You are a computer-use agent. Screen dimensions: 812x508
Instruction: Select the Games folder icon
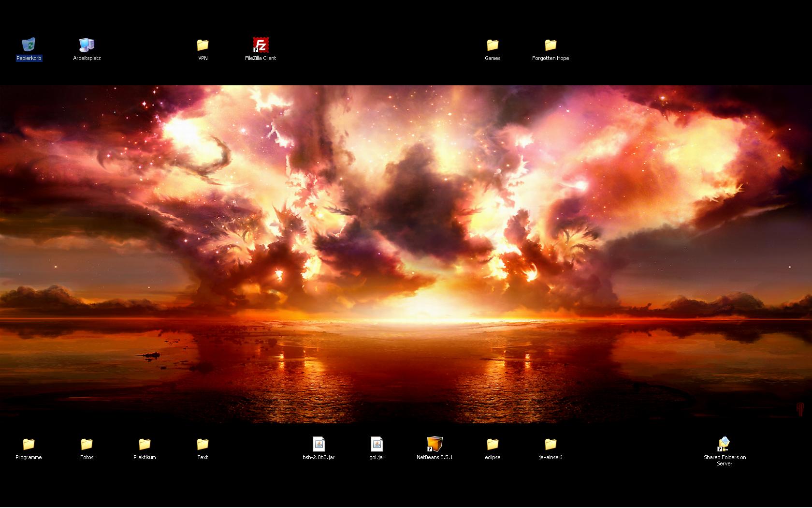point(493,45)
